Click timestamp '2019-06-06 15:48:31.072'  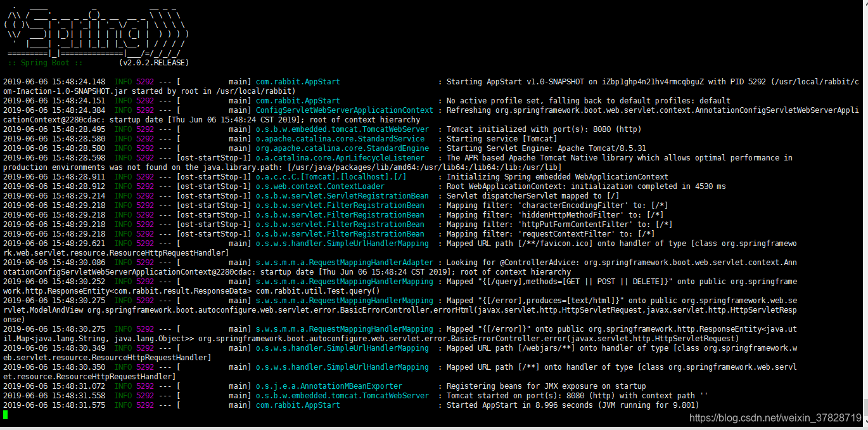click(54, 386)
